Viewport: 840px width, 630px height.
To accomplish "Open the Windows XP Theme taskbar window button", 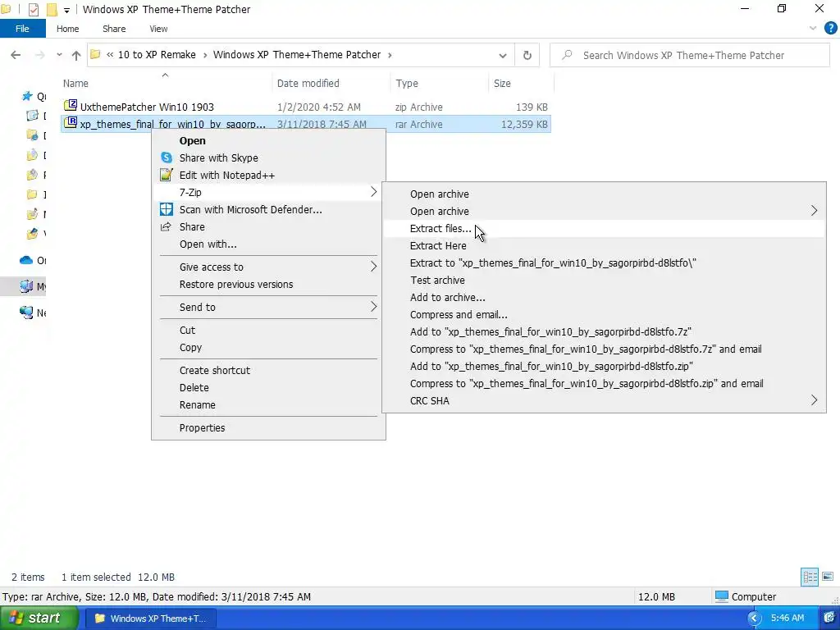I will click(151, 619).
